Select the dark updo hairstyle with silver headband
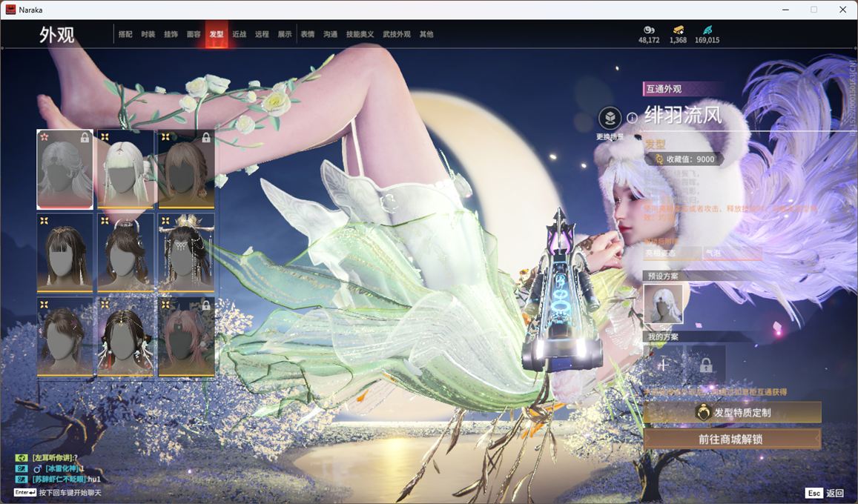The image size is (858, 504). tap(125, 253)
